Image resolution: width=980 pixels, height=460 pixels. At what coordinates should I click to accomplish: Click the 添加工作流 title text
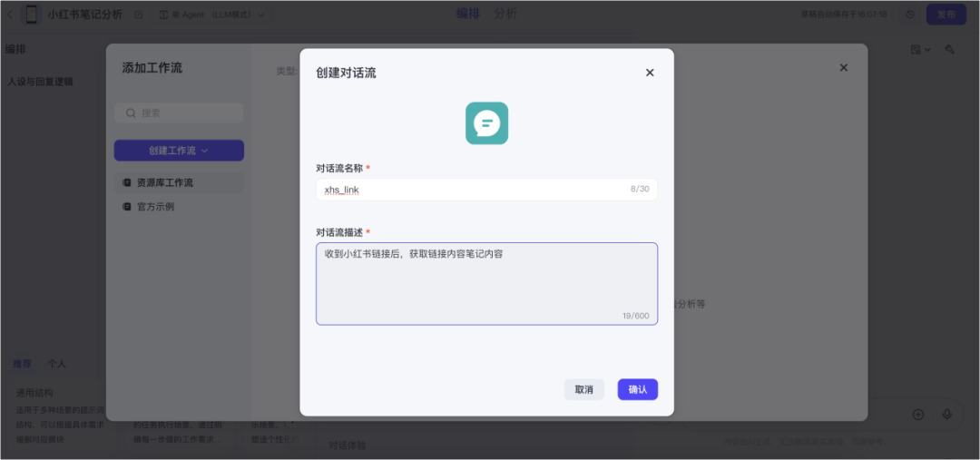(152, 68)
